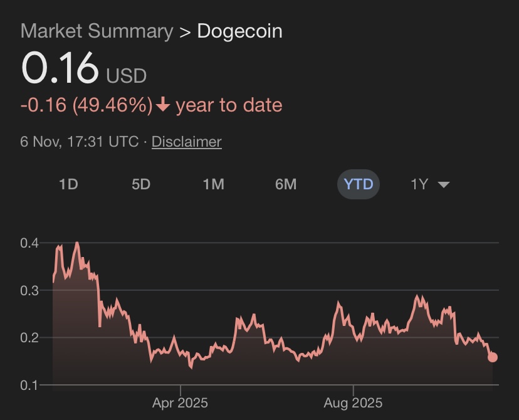
Task: Show the 1M chart range
Action: [x=213, y=184]
